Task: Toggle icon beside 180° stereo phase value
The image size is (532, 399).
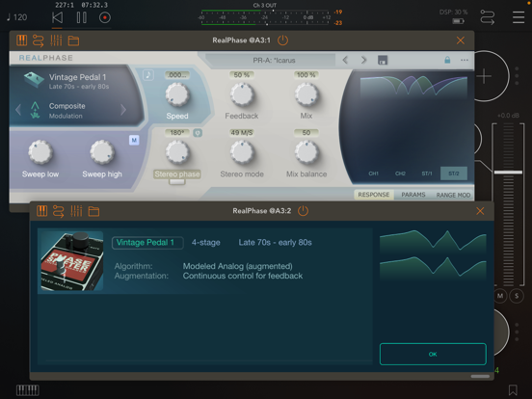Action: coord(198,133)
